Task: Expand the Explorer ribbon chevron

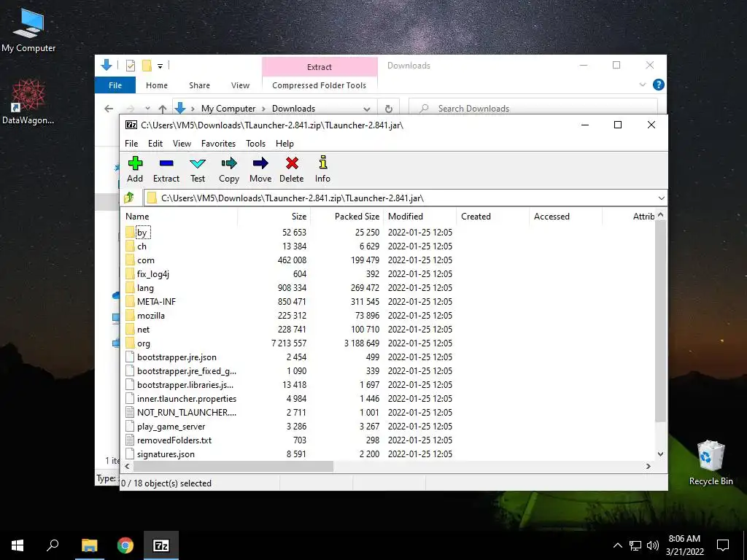Action: [x=642, y=85]
